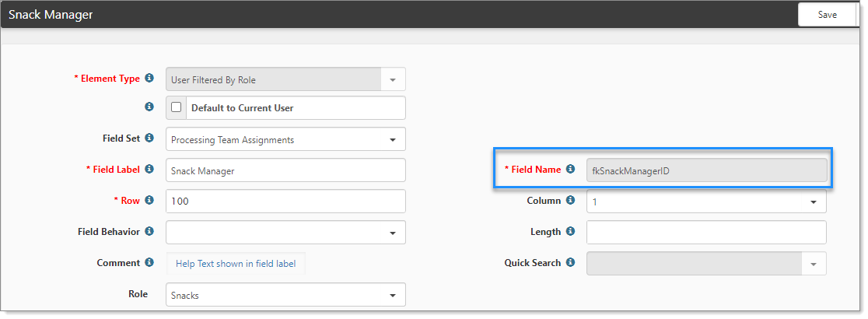868x319 pixels.
Task: Click the Field Behavior info icon
Action: [x=149, y=231]
